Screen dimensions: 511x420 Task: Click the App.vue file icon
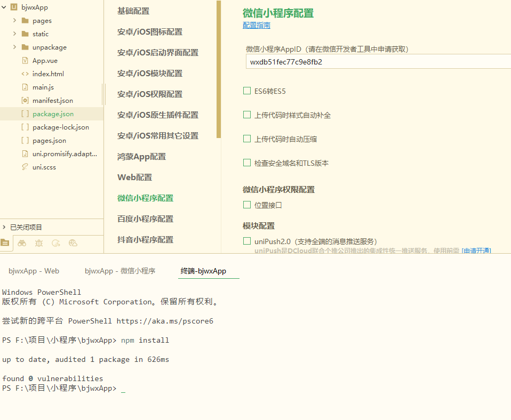[x=25, y=61]
